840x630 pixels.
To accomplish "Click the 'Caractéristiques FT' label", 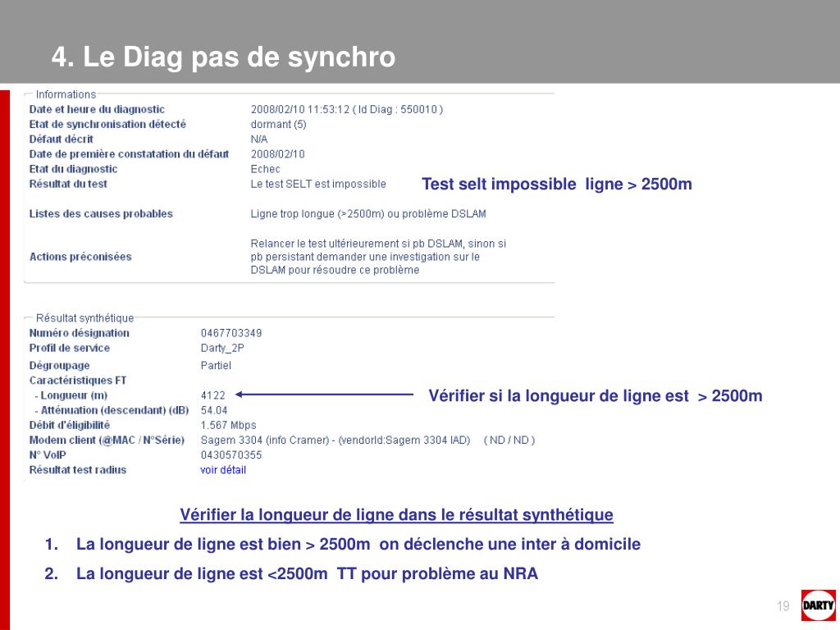I will click(78, 381).
